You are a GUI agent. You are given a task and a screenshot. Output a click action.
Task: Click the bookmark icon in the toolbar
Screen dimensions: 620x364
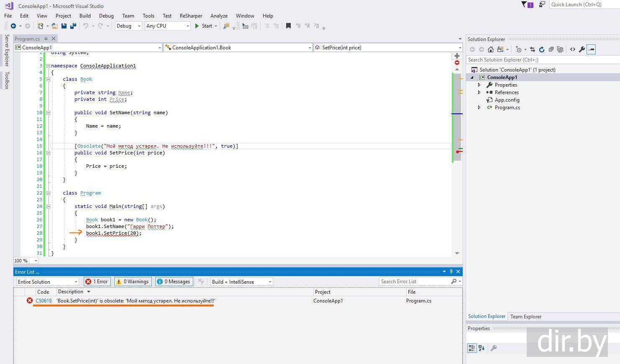288,26
